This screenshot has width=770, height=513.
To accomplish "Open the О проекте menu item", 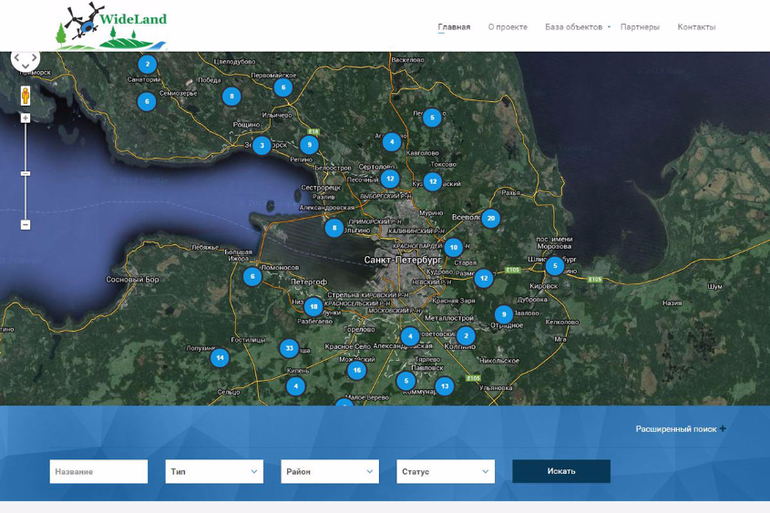I will pos(508,27).
